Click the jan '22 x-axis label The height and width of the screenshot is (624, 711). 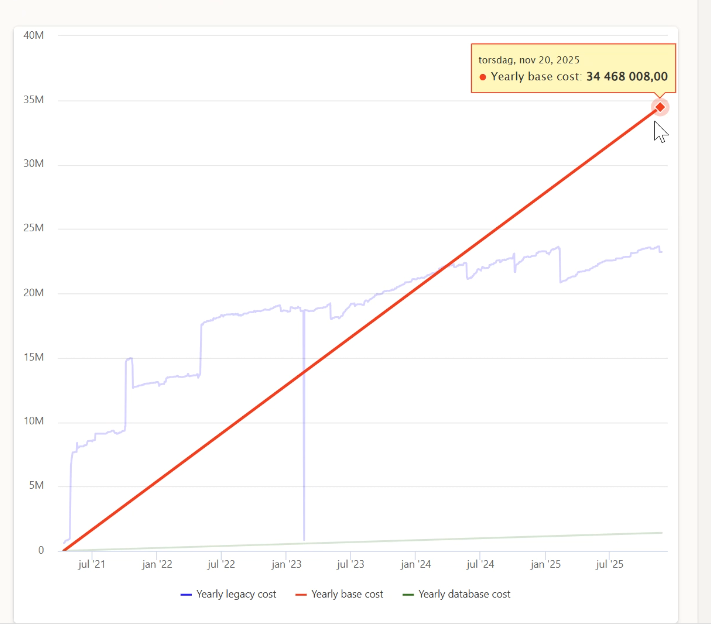point(157,565)
